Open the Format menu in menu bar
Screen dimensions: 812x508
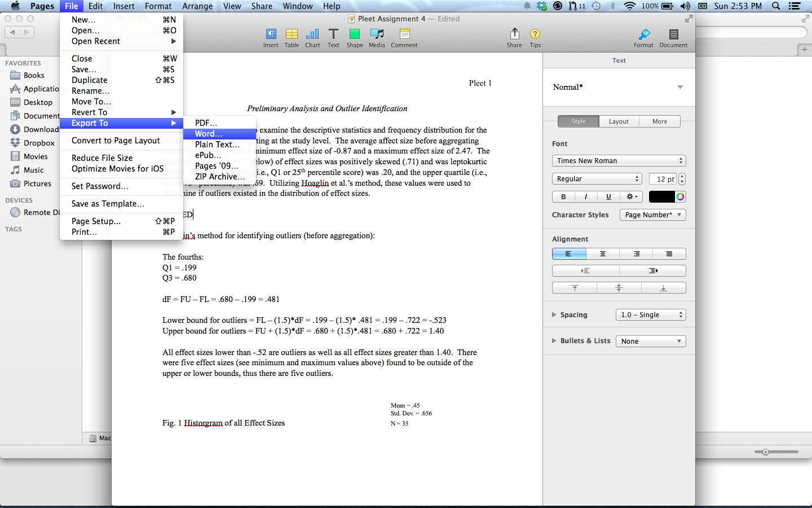click(x=158, y=6)
